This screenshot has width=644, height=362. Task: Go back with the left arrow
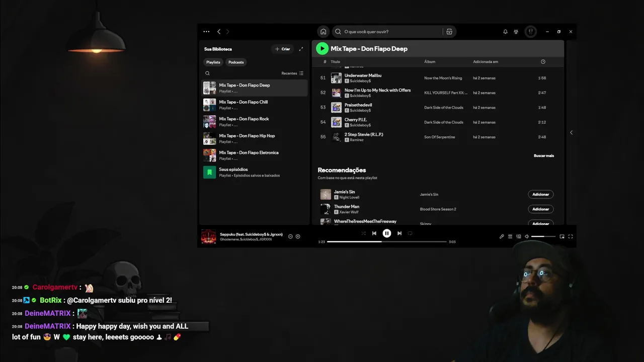219,32
